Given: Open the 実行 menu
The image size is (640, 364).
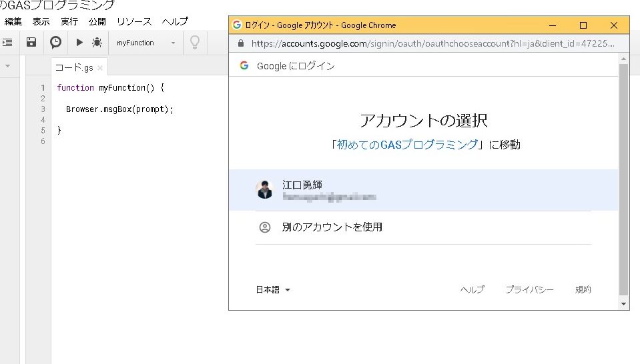Looking at the screenshot, I should 69,21.
